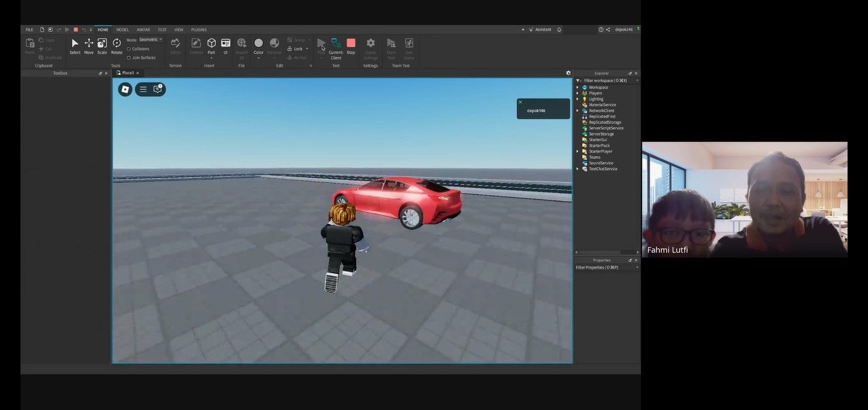Viewport: 868px width, 410px height.
Task: Open the UI insert tool
Action: point(226,46)
